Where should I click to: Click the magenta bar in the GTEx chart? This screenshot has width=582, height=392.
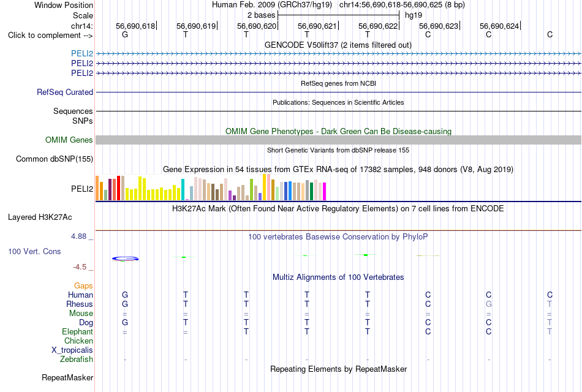325,192
